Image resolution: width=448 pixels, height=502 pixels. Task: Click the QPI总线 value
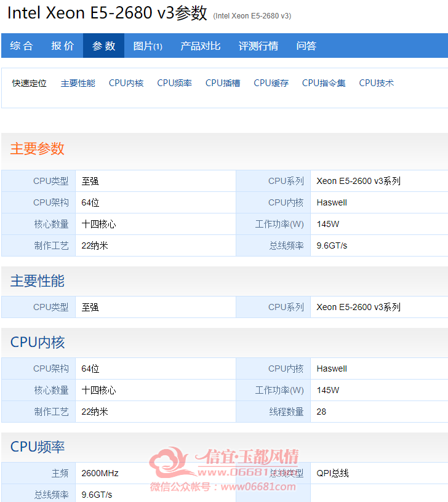point(332,473)
